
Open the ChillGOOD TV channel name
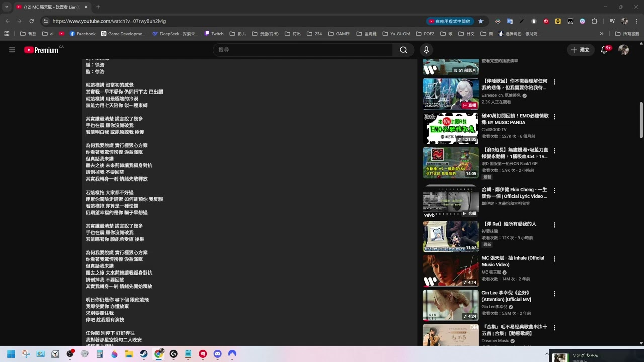(494, 130)
